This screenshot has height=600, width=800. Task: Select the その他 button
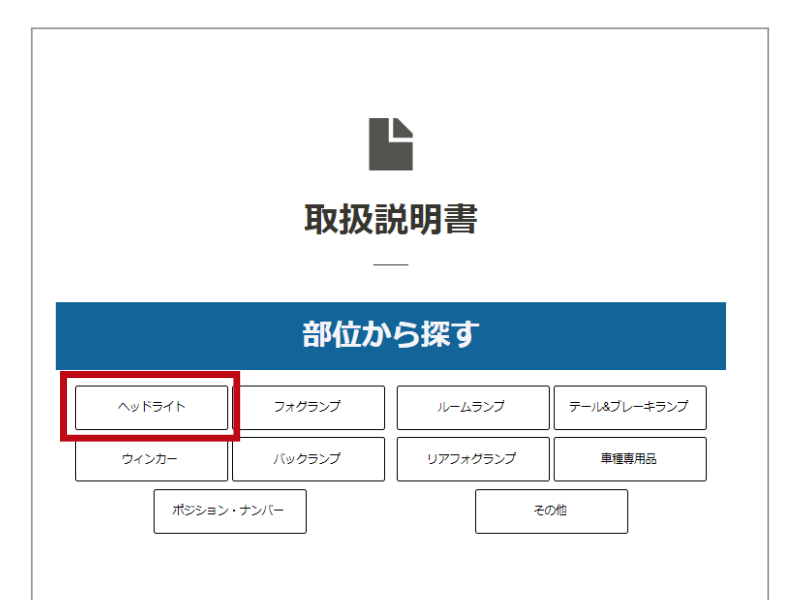pyautogui.click(x=551, y=511)
